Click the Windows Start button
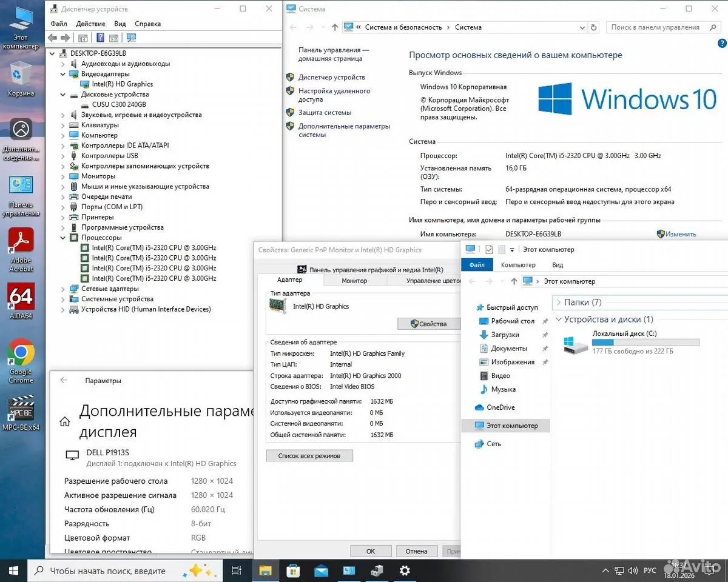 13,570
